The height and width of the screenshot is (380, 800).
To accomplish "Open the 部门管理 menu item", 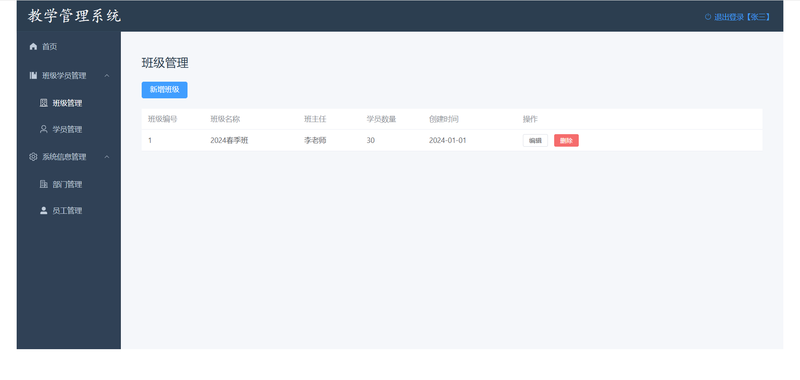I will tap(69, 184).
